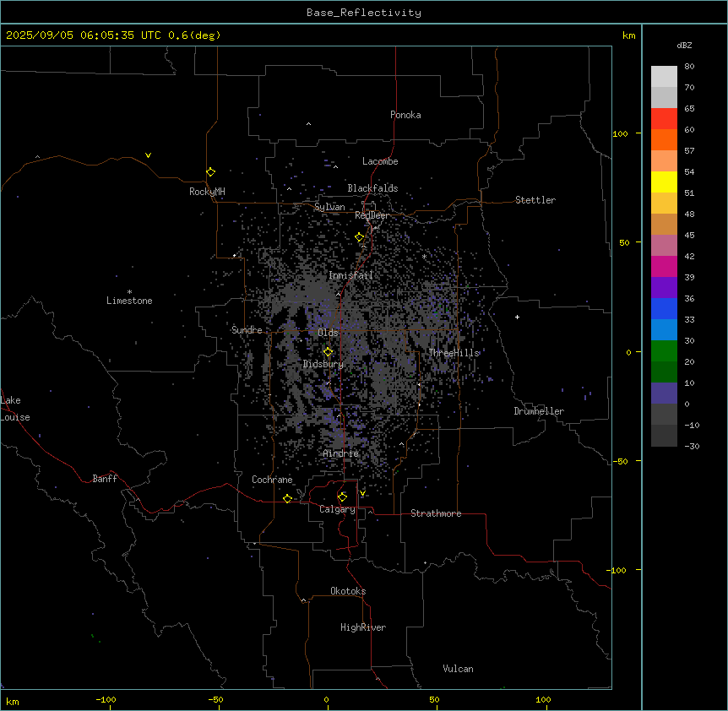This screenshot has height=711, width=728.
Task: Select the Banff label
Action: click(x=105, y=479)
